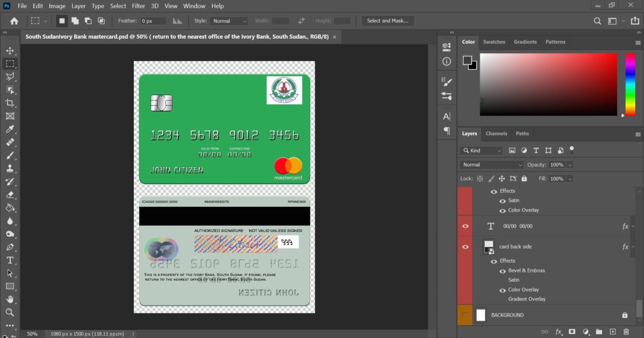Click the Add layer mask icon
The height and width of the screenshot is (338, 644).
coord(572,331)
